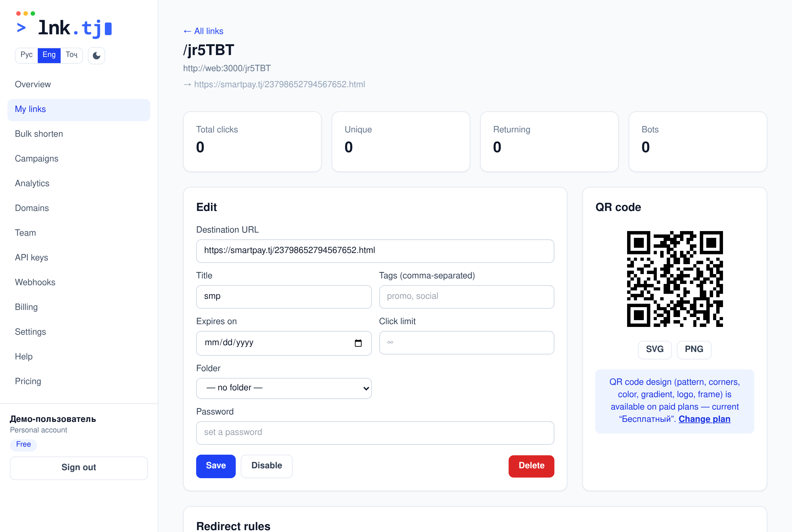Focus the Tags input field
The width and height of the screenshot is (792, 532).
(x=467, y=297)
